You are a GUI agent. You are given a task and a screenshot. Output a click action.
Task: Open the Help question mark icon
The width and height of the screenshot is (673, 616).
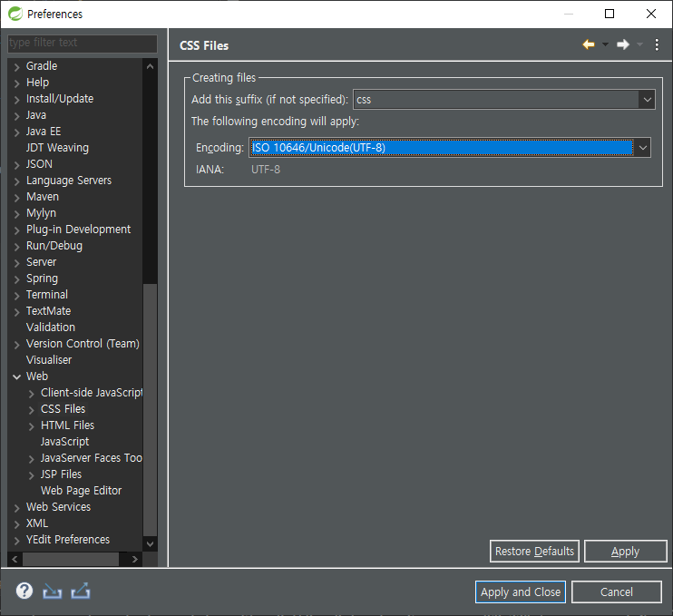pyautogui.click(x=24, y=592)
